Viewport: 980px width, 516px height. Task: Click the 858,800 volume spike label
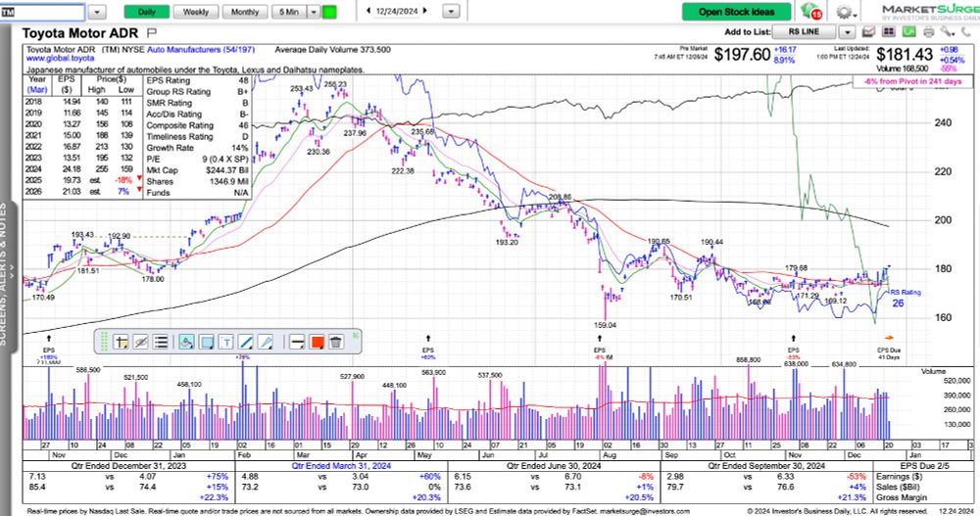click(x=749, y=359)
